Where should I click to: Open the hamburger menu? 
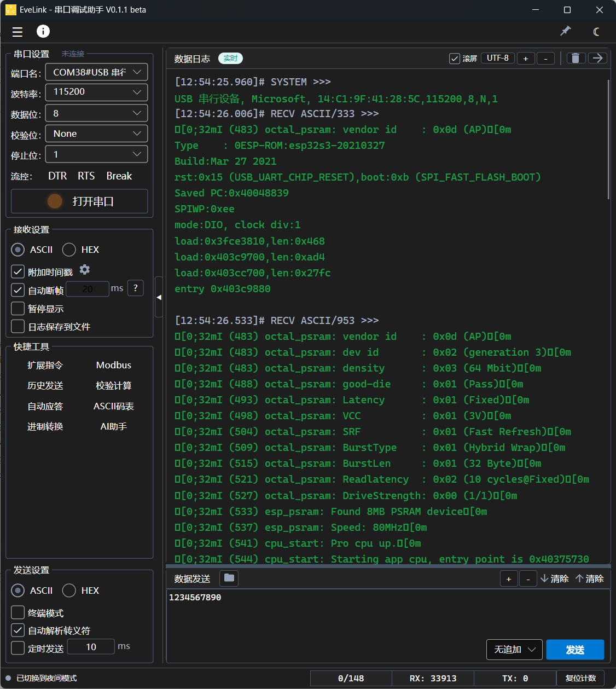(18, 32)
